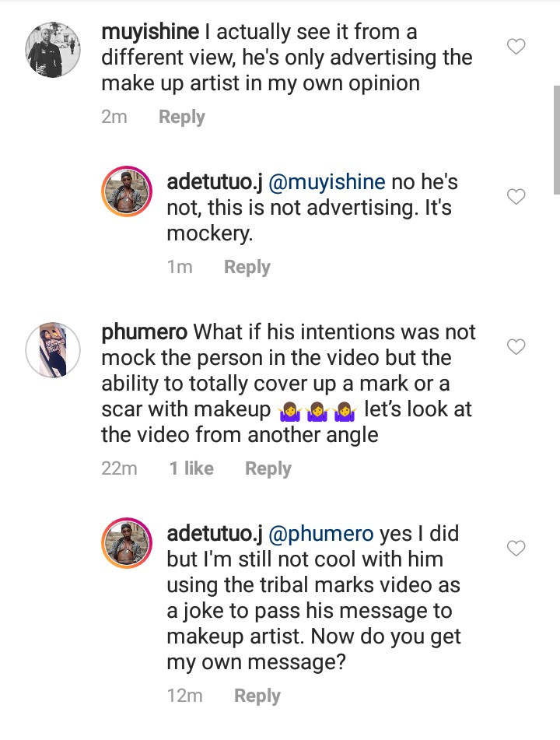Screen dimensions: 560x740
Task: Reply to phumero's comment
Action: pos(268,468)
